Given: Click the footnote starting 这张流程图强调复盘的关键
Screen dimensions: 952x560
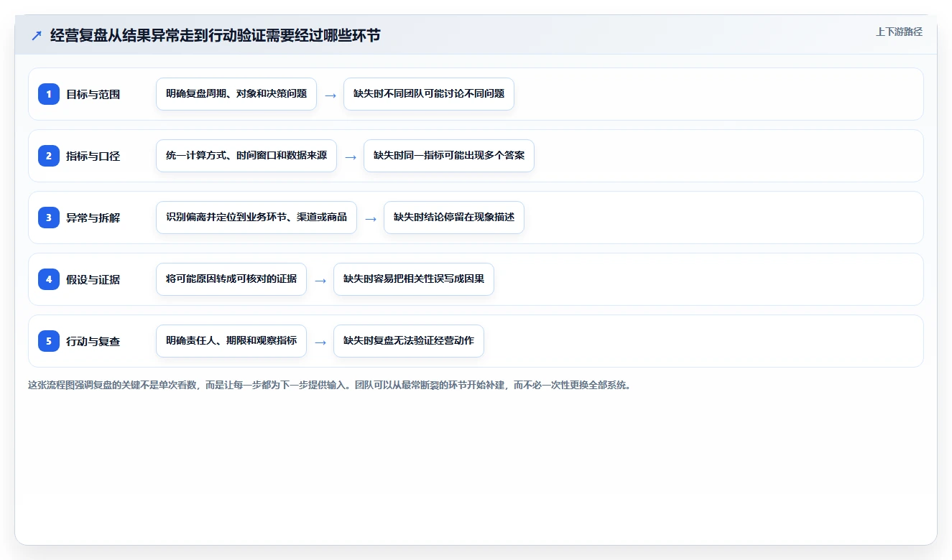Looking at the screenshot, I should (x=330, y=385).
